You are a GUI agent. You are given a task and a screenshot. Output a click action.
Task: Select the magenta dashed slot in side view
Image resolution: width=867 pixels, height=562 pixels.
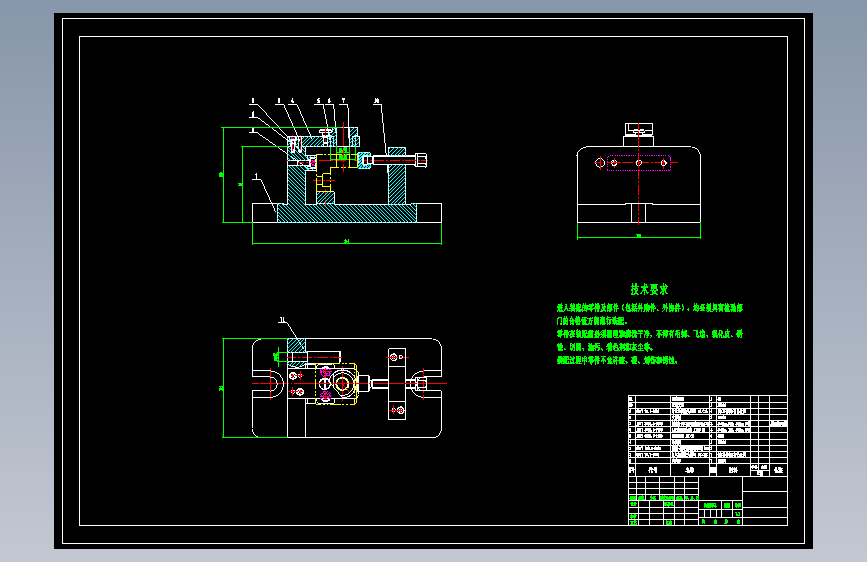click(x=639, y=163)
